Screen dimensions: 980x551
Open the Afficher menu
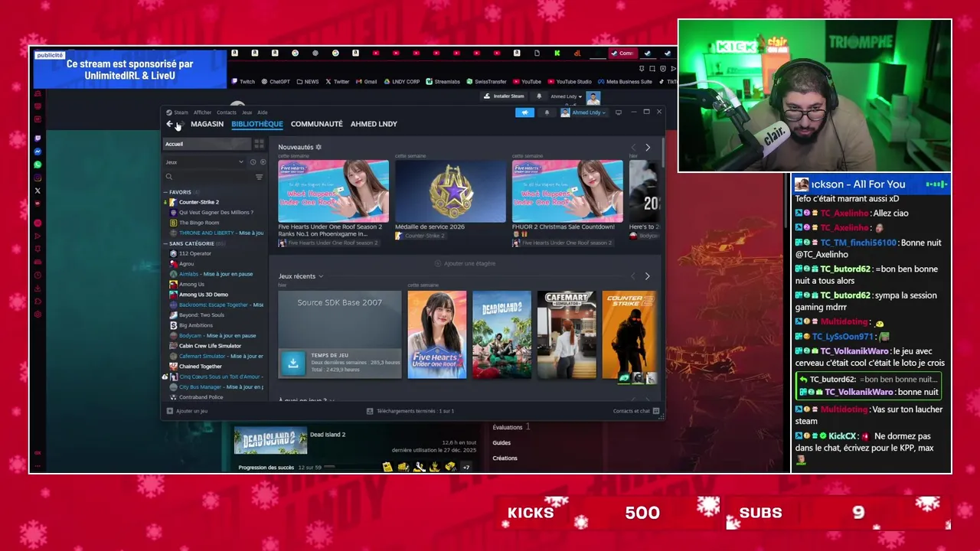tap(202, 112)
